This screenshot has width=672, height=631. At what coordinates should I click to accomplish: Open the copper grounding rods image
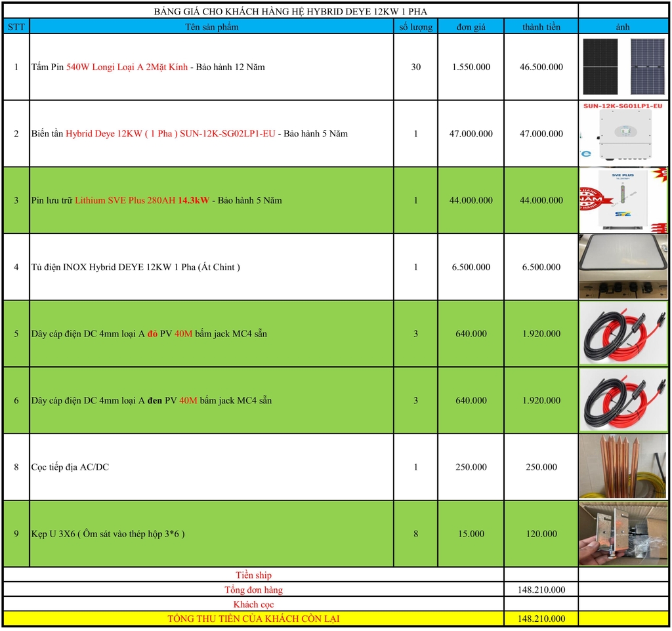(623, 467)
